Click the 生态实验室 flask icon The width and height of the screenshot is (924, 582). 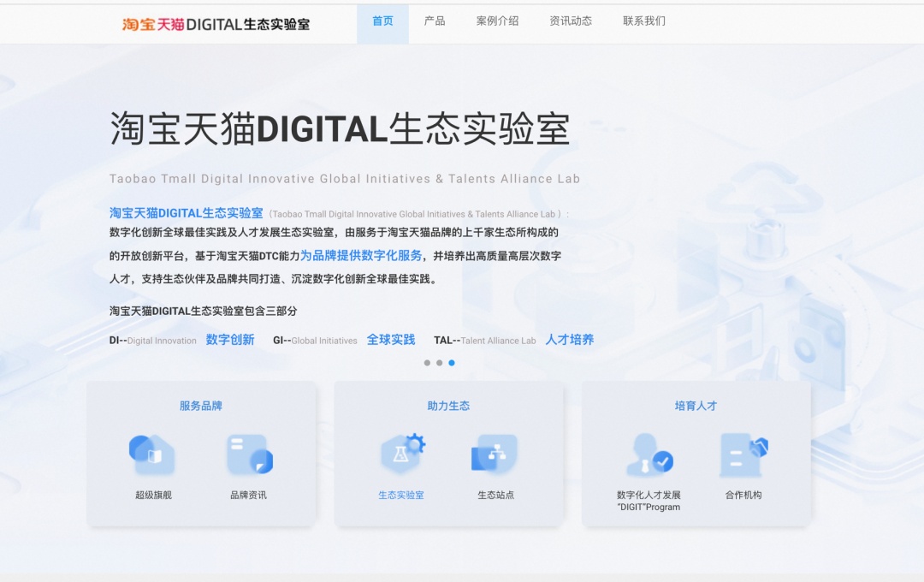click(402, 453)
